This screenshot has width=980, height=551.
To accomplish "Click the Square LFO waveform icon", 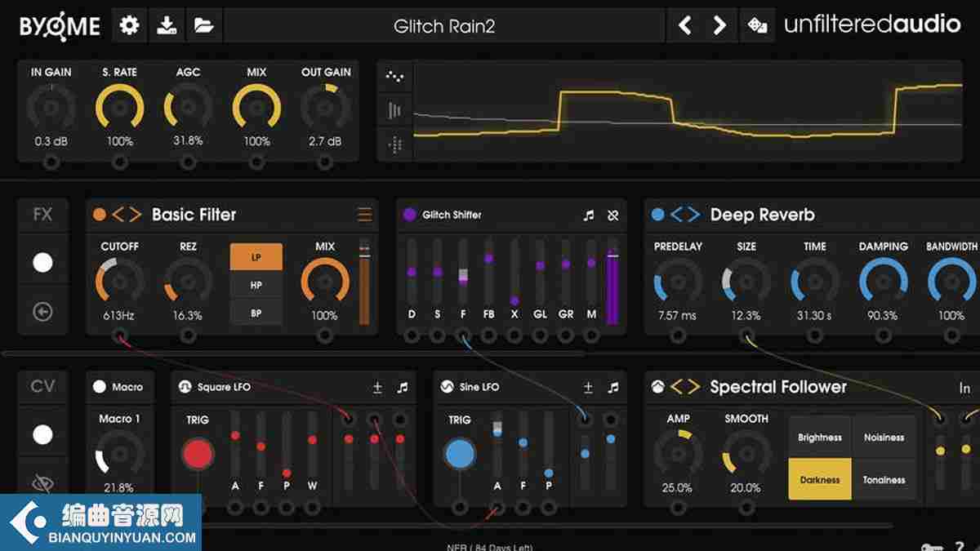I will tap(185, 387).
